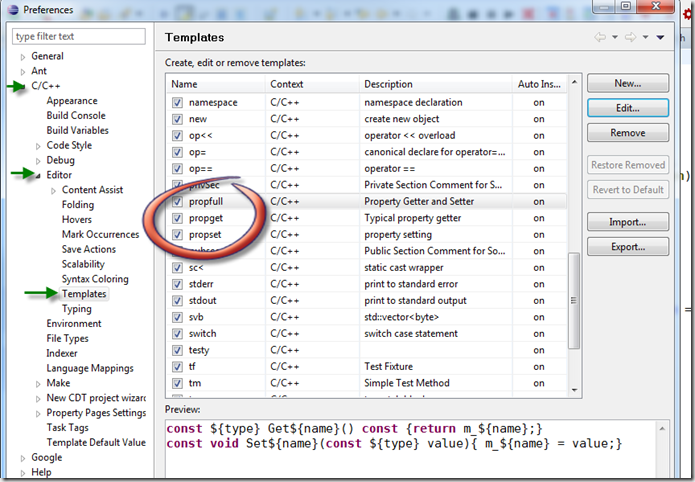
Task: Select Templates in the preferences tree
Action: 83,294
